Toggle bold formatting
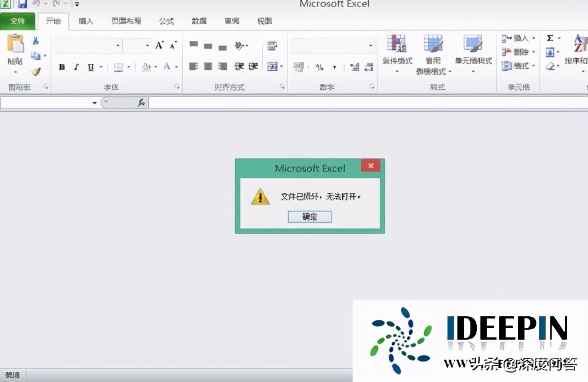This screenshot has height=382, width=588. click(61, 67)
